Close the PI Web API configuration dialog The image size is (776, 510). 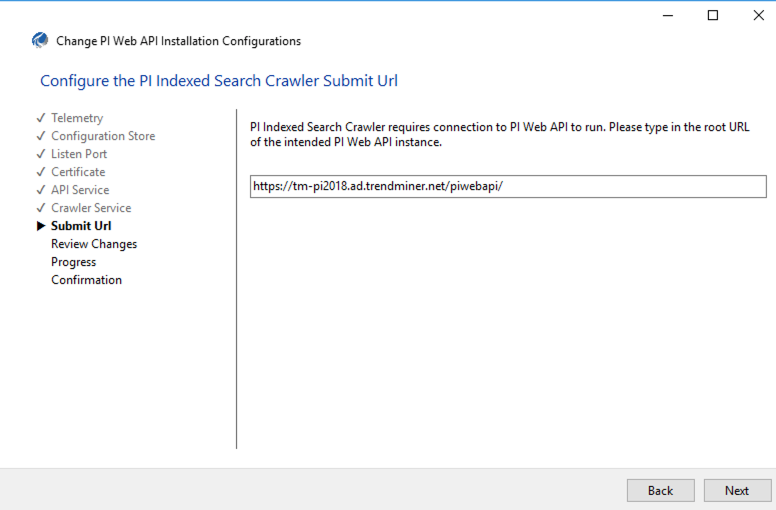click(x=758, y=16)
